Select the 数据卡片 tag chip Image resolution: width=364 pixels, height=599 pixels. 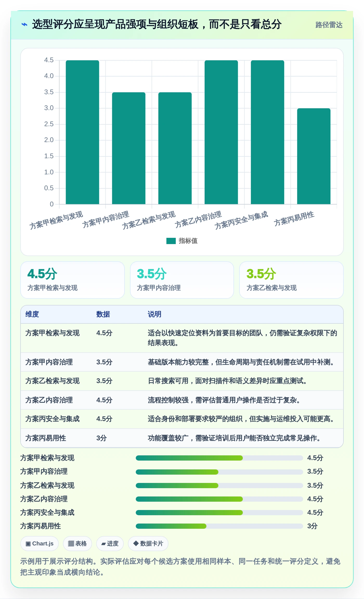148,544
